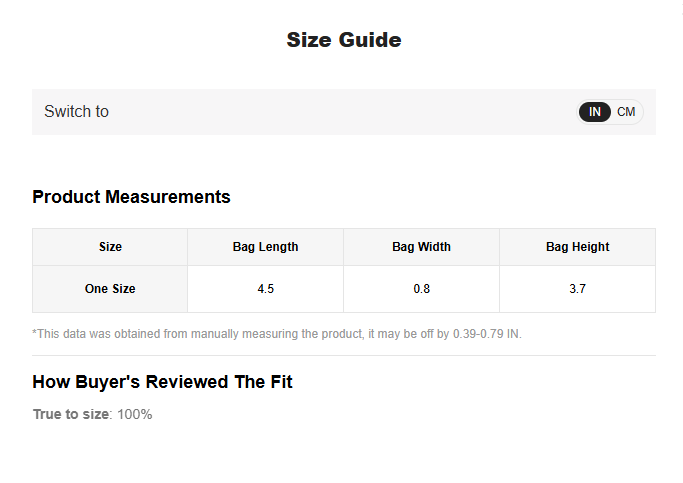
Task: Click the unit toggle pill outline
Action: 609,112
